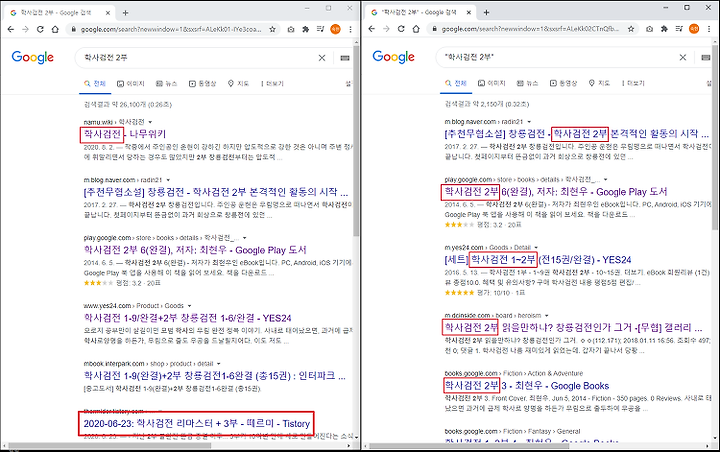Open profile avatar in right window
Viewport: 720px width, 452px height.
click(x=694, y=28)
